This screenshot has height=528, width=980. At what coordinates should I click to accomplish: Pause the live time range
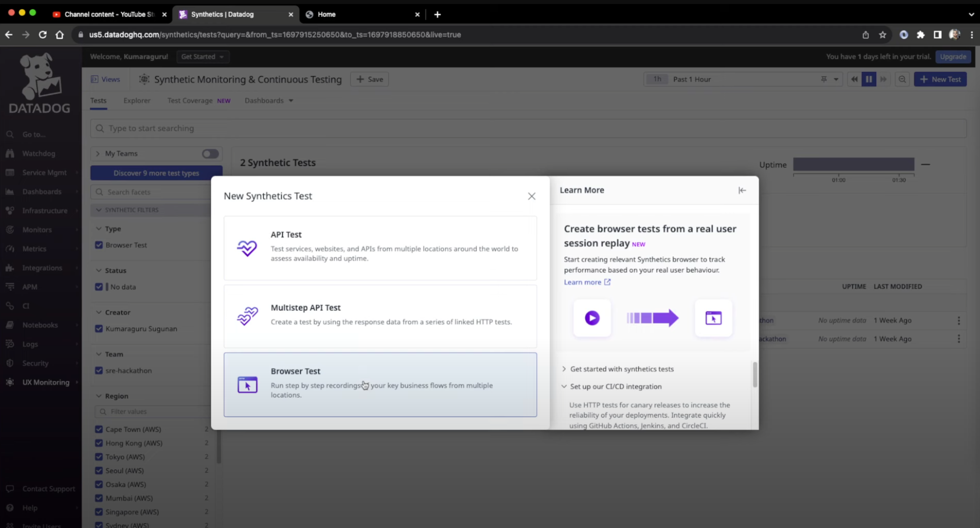[x=868, y=79]
